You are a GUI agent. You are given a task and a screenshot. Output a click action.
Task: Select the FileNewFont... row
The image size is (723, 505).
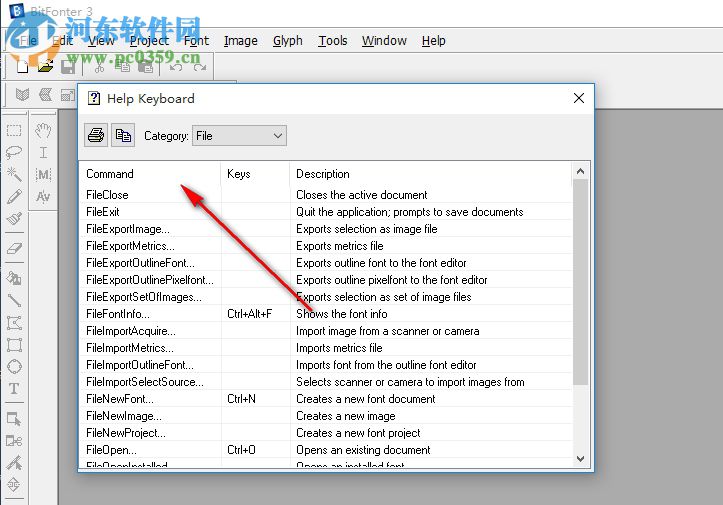(x=326, y=399)
